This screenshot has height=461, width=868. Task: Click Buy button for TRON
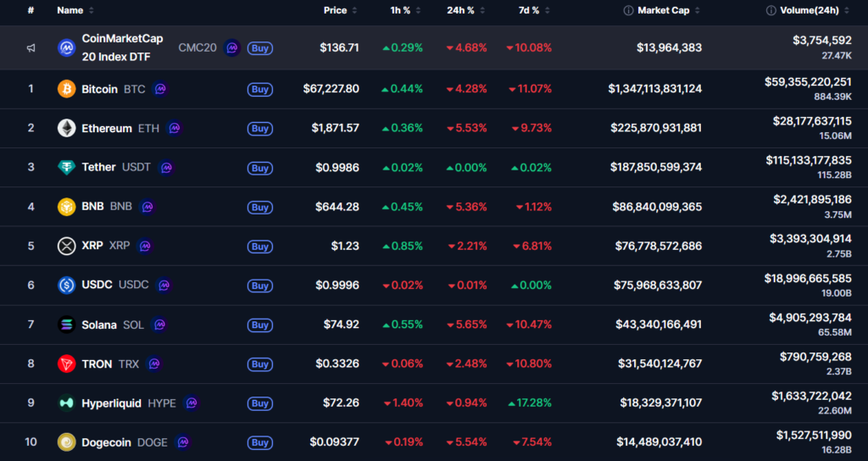pos(260,364)
